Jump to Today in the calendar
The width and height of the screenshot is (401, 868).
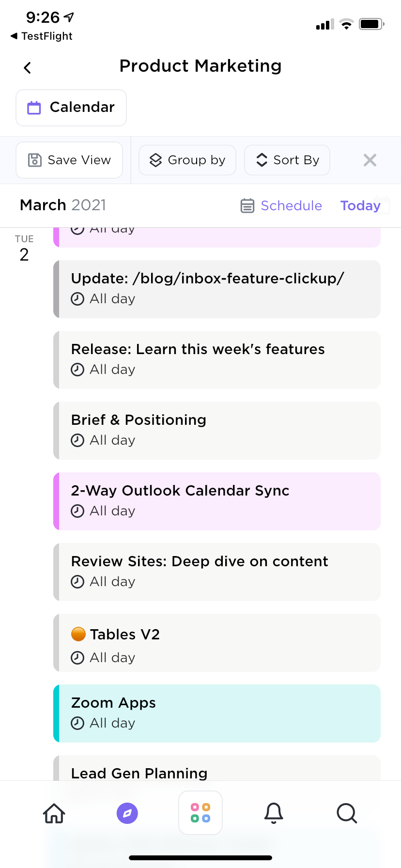coord(360,205)
